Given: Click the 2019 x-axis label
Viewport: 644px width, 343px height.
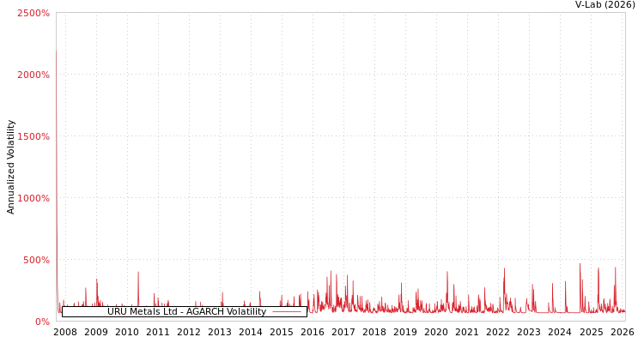Looking at the screenshot, I should [x=405, y=332].
